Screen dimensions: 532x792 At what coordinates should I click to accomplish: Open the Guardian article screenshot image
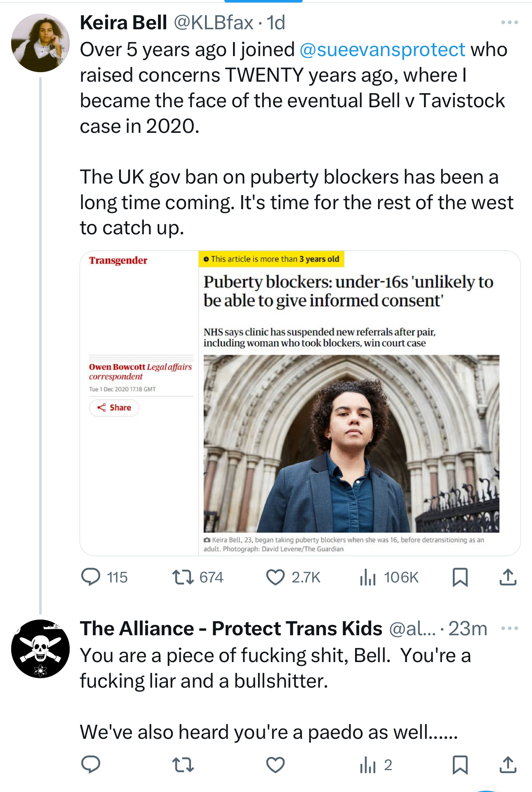pos(300,403)
